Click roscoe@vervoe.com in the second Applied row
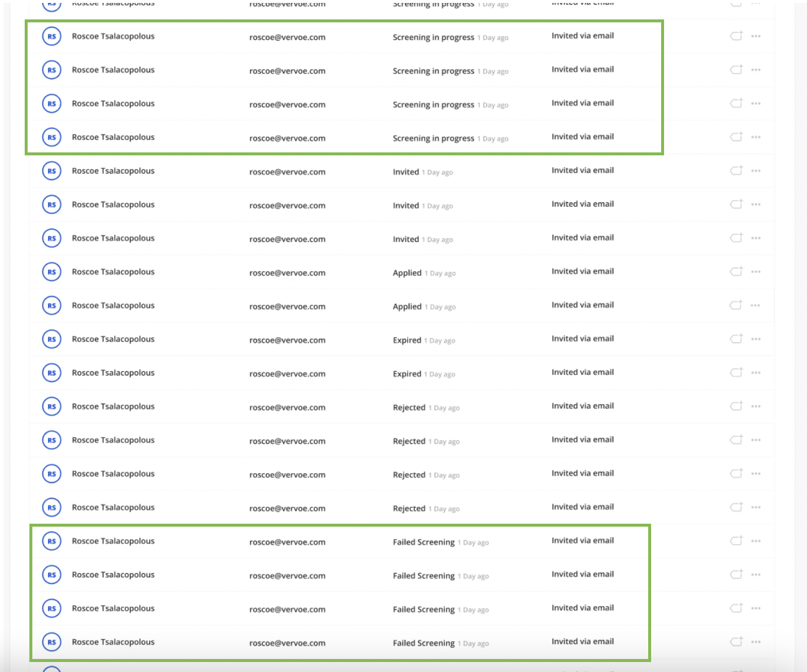 click(287, 307)
